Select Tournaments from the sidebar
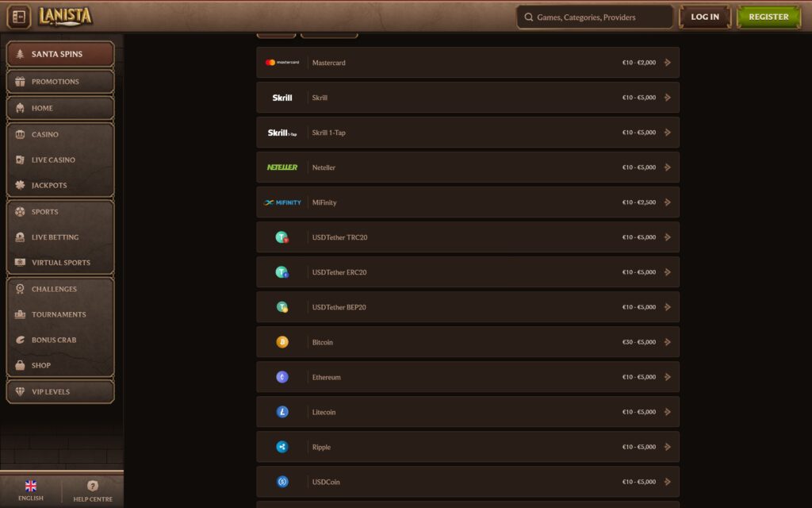The image size is (812, 508). point(59,314)
